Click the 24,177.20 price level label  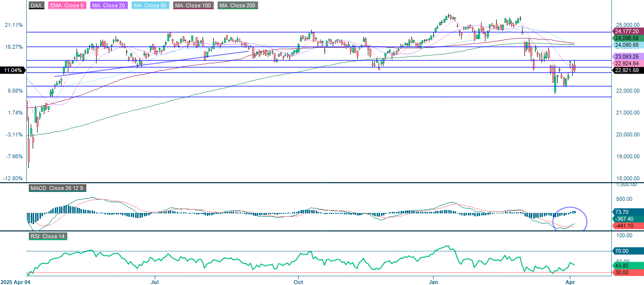click(627, 31)
